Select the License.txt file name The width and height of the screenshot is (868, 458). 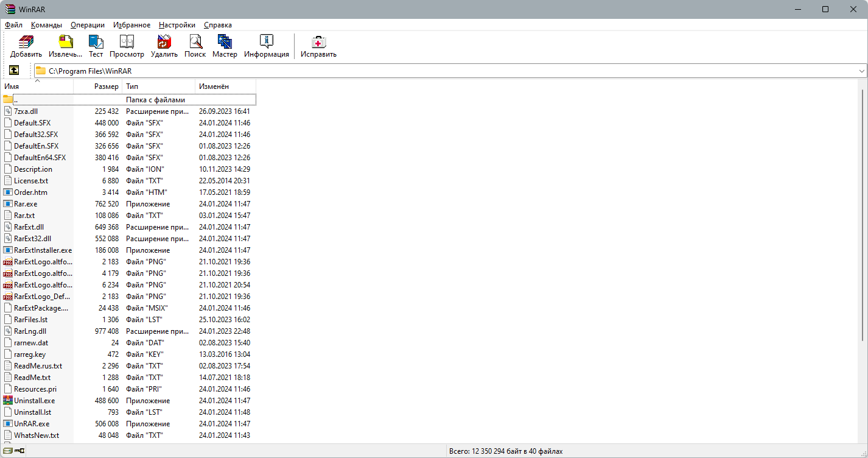coord(31,181)
